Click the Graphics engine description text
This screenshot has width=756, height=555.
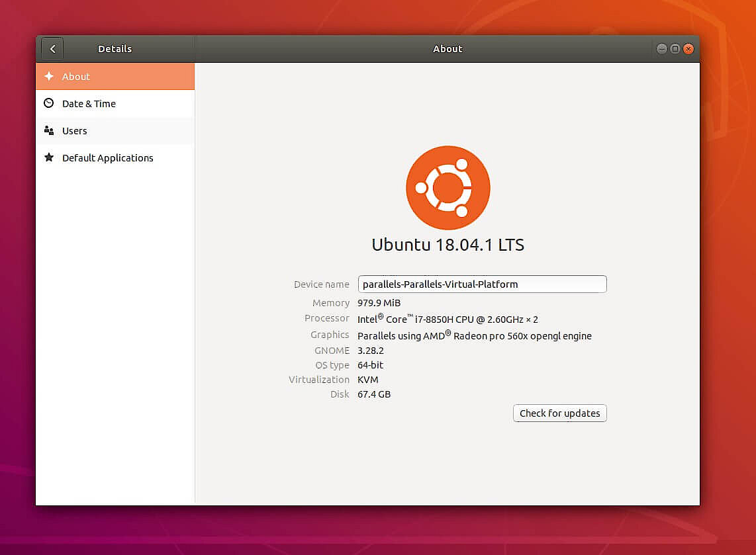click(x=474, y=335)
